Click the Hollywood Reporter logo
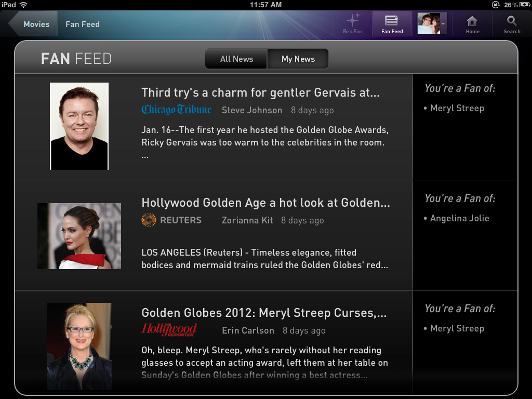This screenshot has height=399, width=532. 169,330
